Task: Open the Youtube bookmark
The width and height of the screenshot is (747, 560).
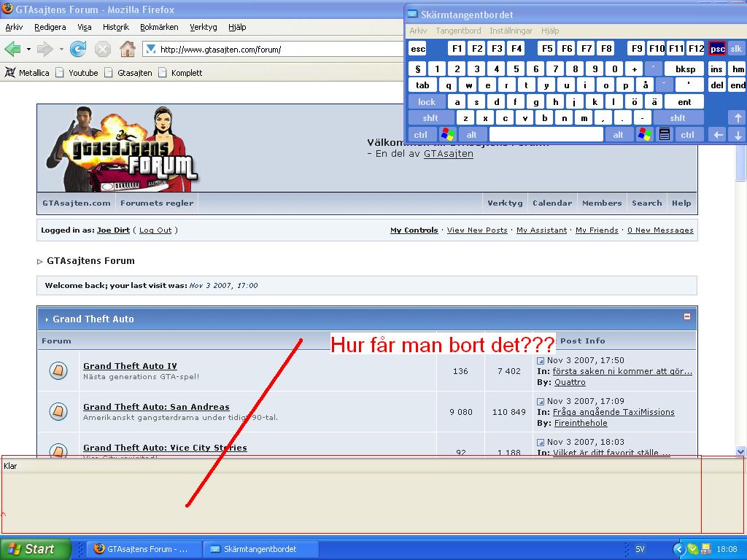Action: coord(77,73)
